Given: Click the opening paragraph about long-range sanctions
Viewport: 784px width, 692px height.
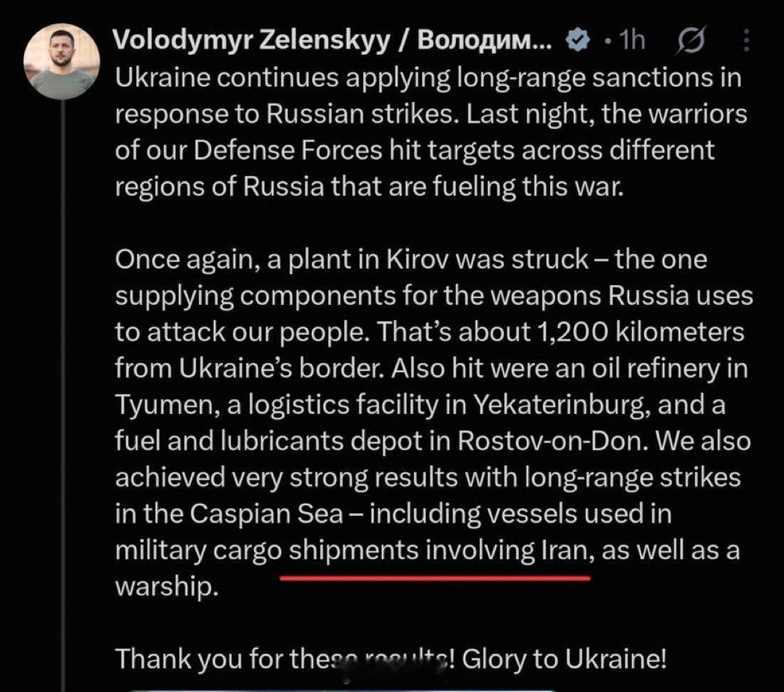Looking at the screenshot, I should pos(431,132).
